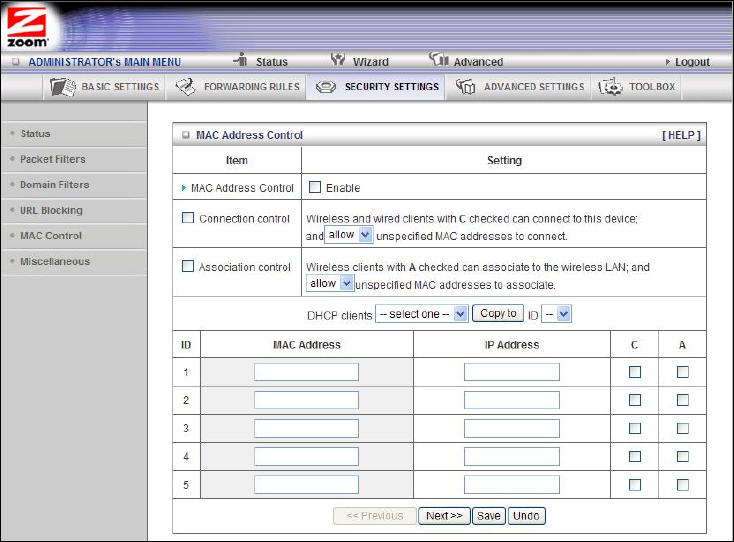The height and width of the screenshot is (542, 734).
Task: Focus the IP Address field in row 5
Action: point(512,485)
